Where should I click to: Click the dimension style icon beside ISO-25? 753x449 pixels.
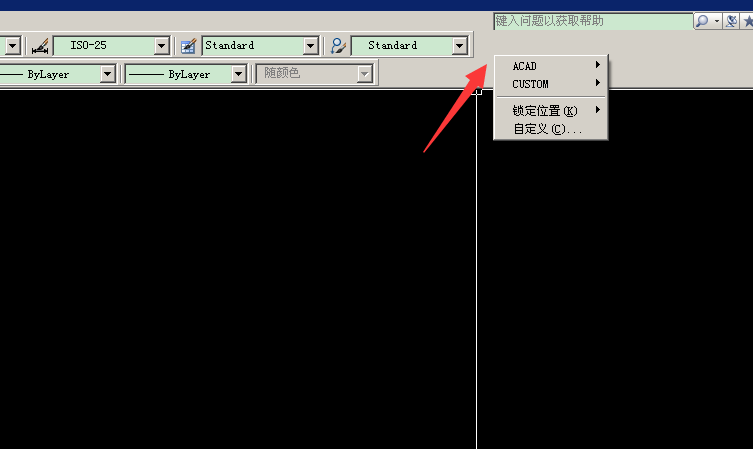pos(40,46)
